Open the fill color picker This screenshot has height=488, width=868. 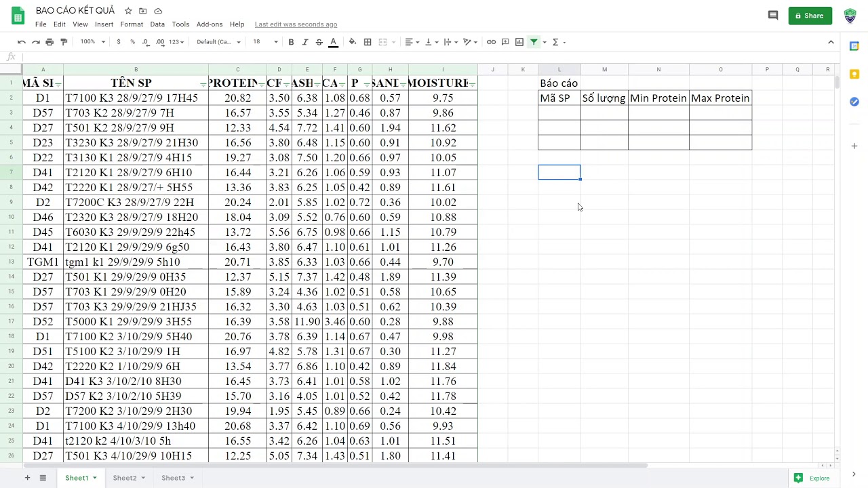[353, 42]
